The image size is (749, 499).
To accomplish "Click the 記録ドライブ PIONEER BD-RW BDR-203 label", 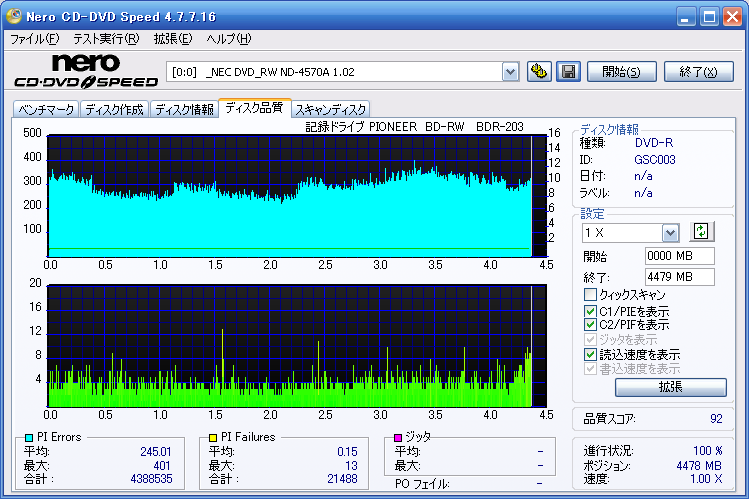I will tap(414, 127).
